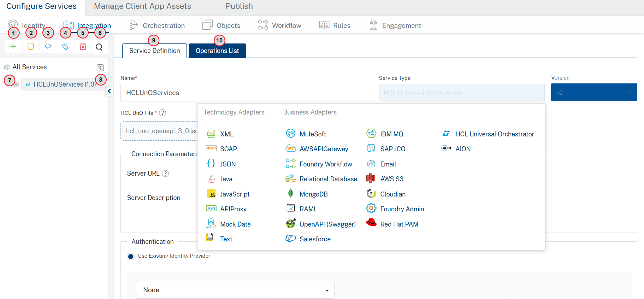The width and height of the screenshot is (644, 299).
Task: Click the Name field containing HCLUnOServices
Action: click(x=246, y=93)
